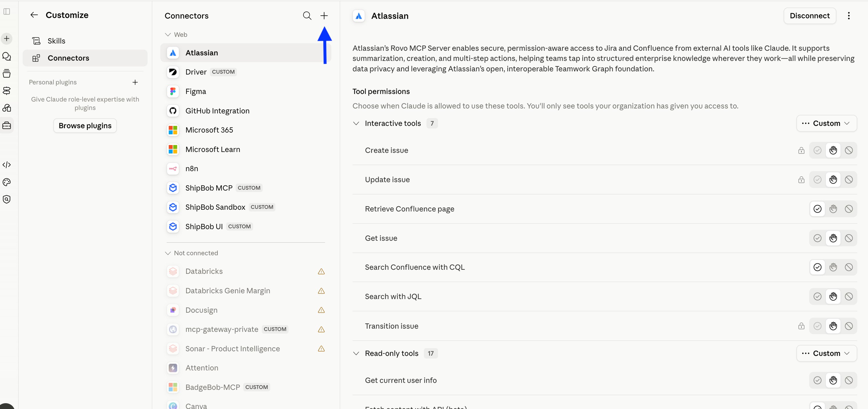
Task: Open the toolbox icon in left rail
Action: point(7,125)
